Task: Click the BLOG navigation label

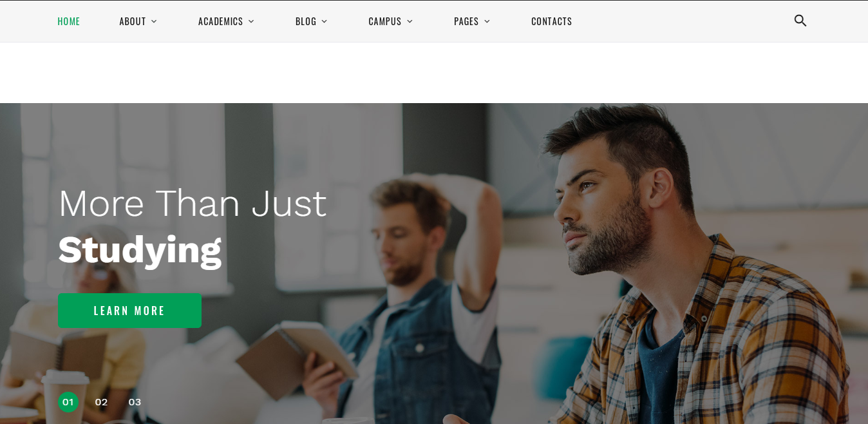Action: tap(306, 21)
